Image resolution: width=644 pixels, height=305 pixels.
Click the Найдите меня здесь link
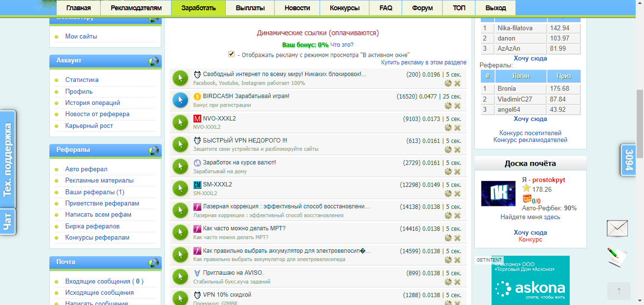tap(531, 217)
